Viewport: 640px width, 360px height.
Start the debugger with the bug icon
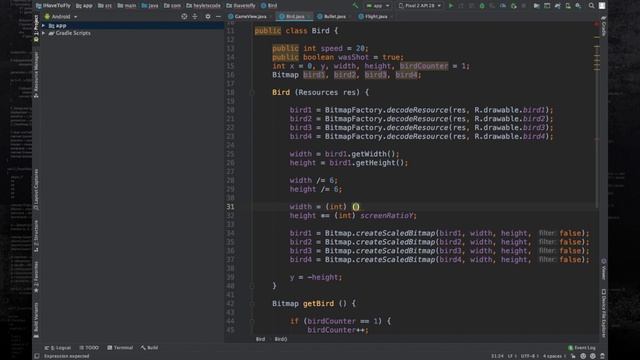pos(482,6)
